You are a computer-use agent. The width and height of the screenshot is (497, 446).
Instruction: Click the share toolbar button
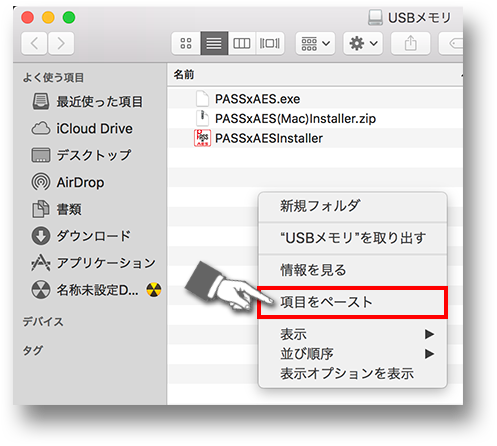[410, 43]
